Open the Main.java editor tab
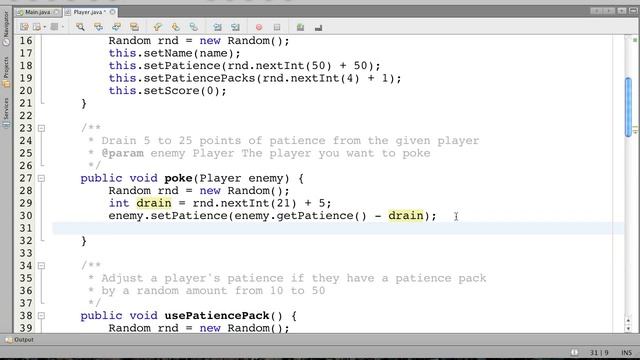Viewport: 640px width, 360px height. click(38, 12)
